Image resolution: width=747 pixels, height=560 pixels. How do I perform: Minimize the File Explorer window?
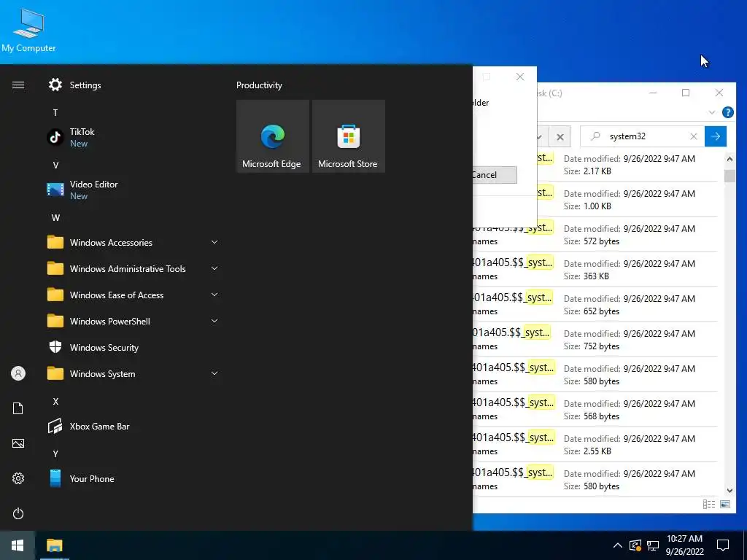(x=653, y=93)
